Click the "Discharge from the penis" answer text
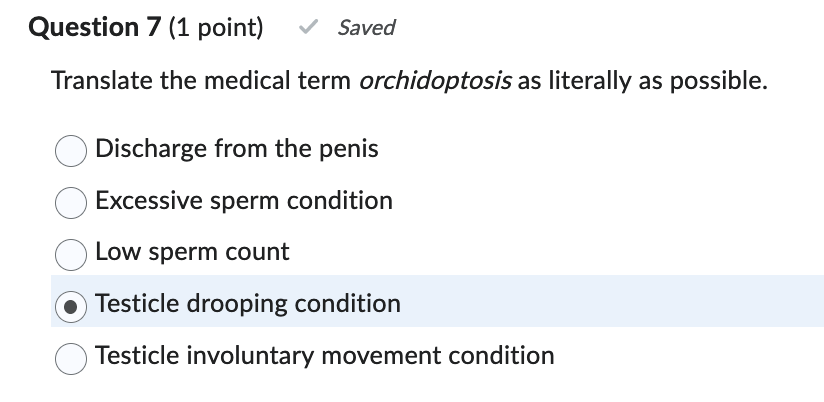The image size is (824, 402). (x=237, y=149)
